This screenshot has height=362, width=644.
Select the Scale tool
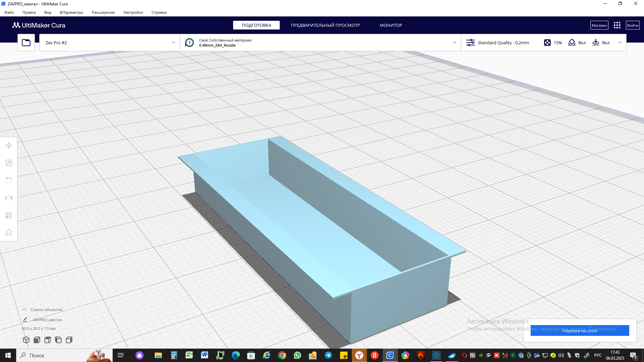coord(9,163)
